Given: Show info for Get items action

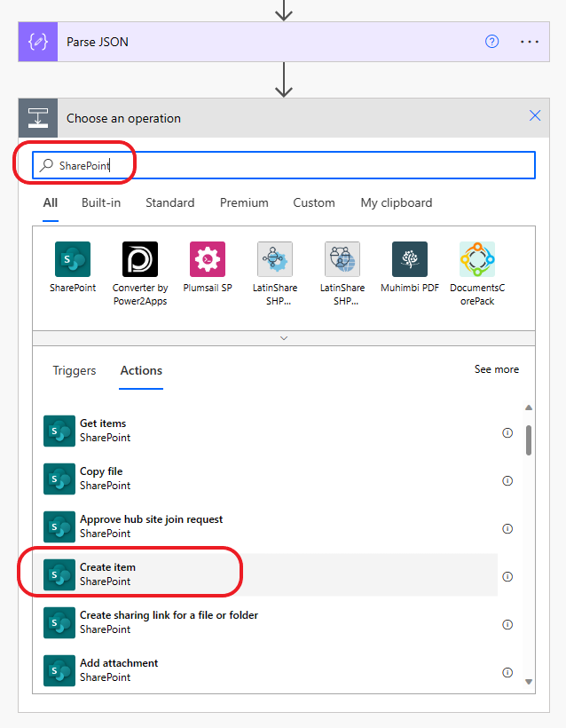Looking at the screenshot, I should pos(507,432).
